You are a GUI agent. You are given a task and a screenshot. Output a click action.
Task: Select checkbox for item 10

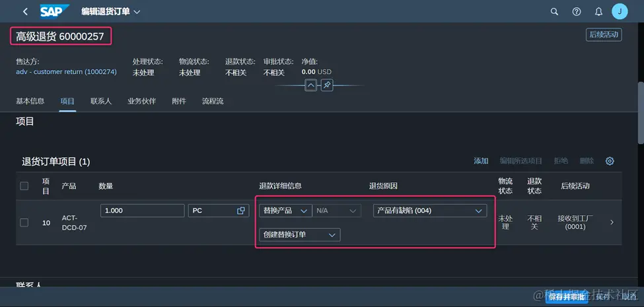click(24, 222)
